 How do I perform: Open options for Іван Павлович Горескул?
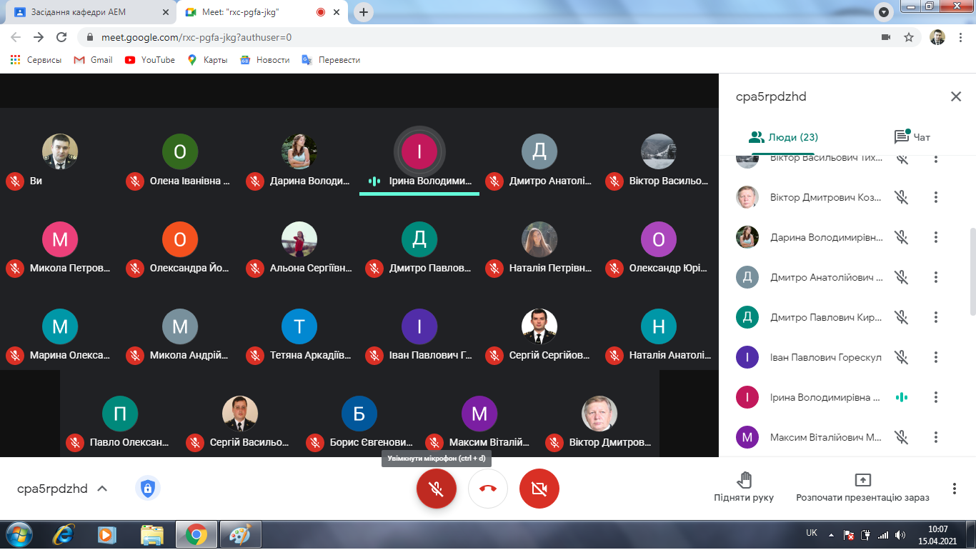[x=936, y=357]
